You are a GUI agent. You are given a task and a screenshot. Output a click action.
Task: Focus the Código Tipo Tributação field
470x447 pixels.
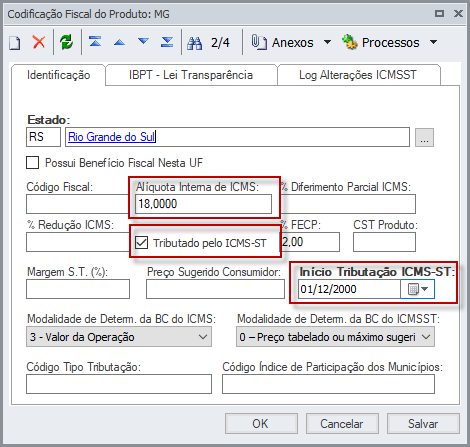(119, 384)
